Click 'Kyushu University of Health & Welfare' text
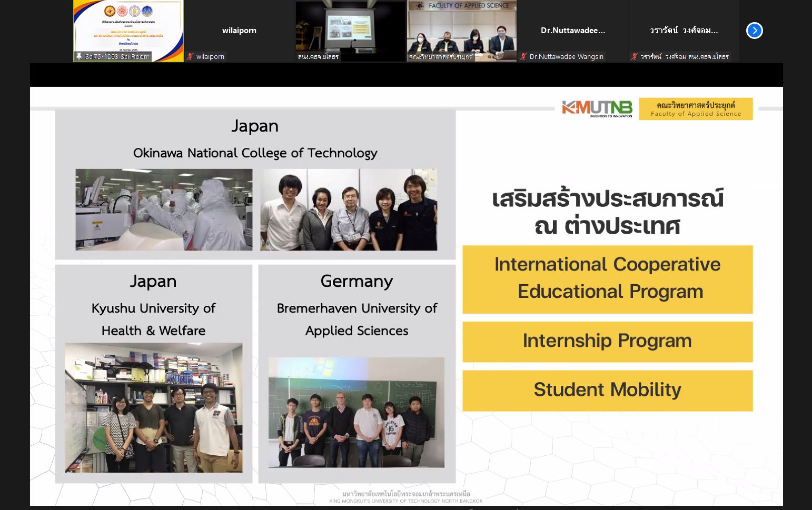Image resolution: width=812 pixels, height=510 pixels. pyautogui.click(x=153, y=319)
